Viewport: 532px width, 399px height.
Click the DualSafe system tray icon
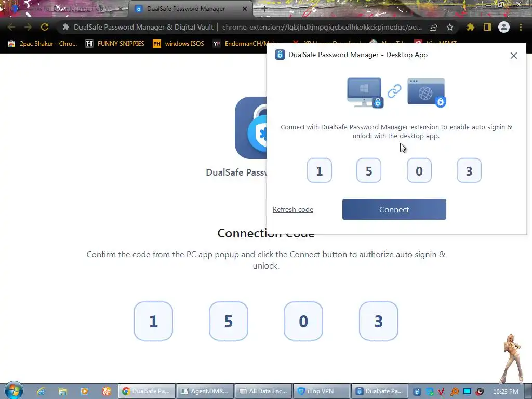pos(417,392)
